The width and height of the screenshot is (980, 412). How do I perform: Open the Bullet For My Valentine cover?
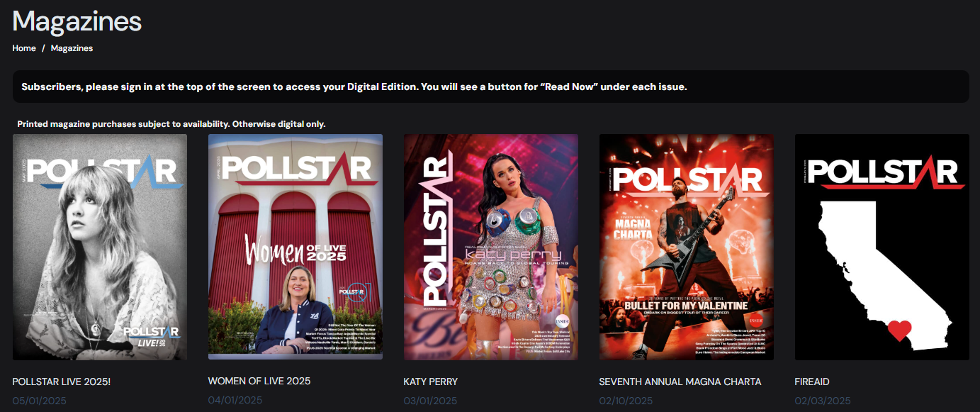click(687, 247)
